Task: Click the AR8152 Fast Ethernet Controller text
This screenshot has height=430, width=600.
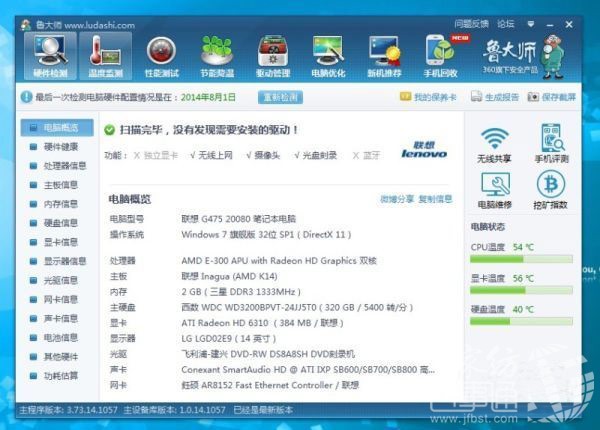Action: (270, 385)
